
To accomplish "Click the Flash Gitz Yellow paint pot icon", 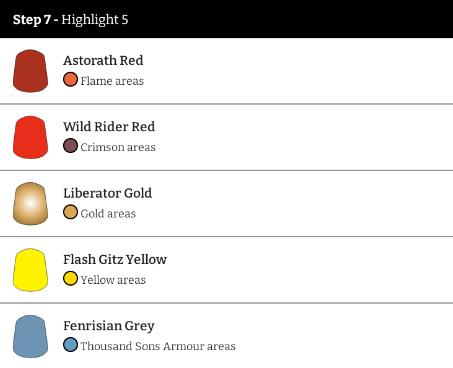I will 30,270.
